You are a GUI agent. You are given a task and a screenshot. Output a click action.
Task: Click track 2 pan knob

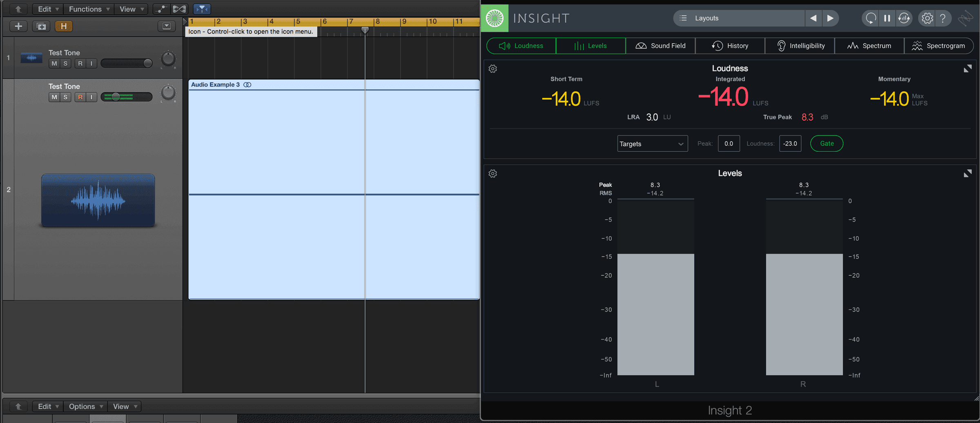pyautogui.click(x=168, y=93)
